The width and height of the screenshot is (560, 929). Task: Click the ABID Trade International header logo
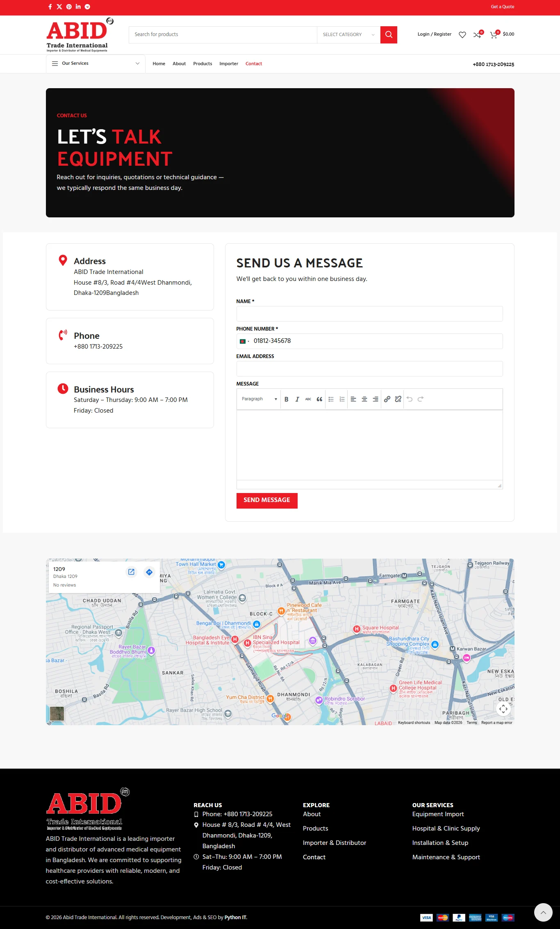(80, 35)
